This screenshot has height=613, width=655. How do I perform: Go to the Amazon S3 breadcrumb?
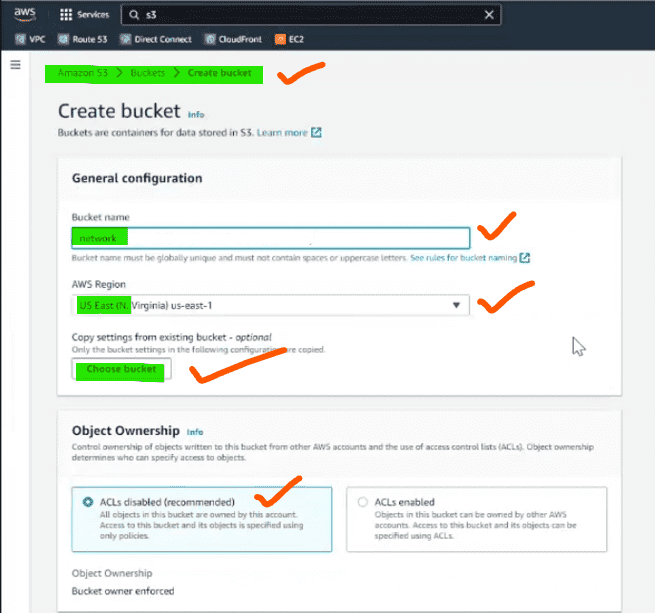click(x=83, y=73)
